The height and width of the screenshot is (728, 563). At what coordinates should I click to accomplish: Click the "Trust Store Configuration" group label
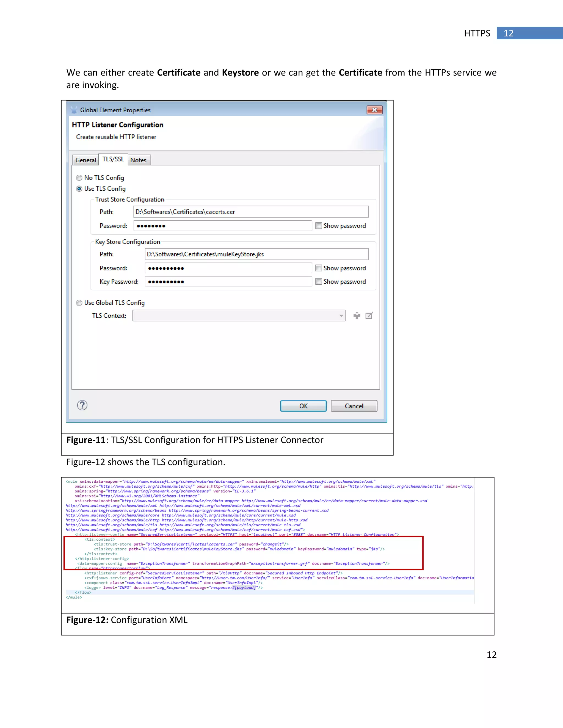pos(130,199)
